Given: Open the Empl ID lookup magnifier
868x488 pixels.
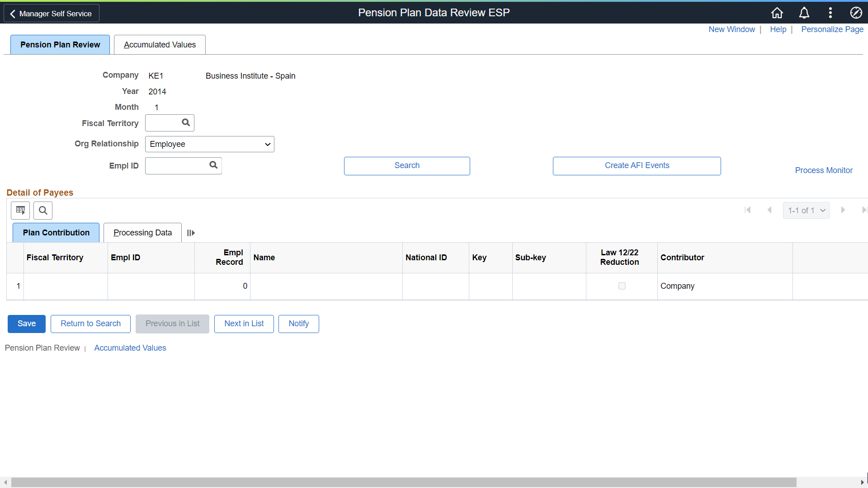Looking at the screenshot, I should point(213,165).
